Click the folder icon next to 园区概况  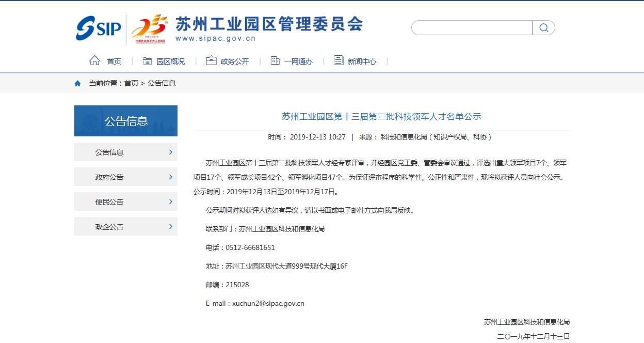pyautogui.click(x=147, y=60)
